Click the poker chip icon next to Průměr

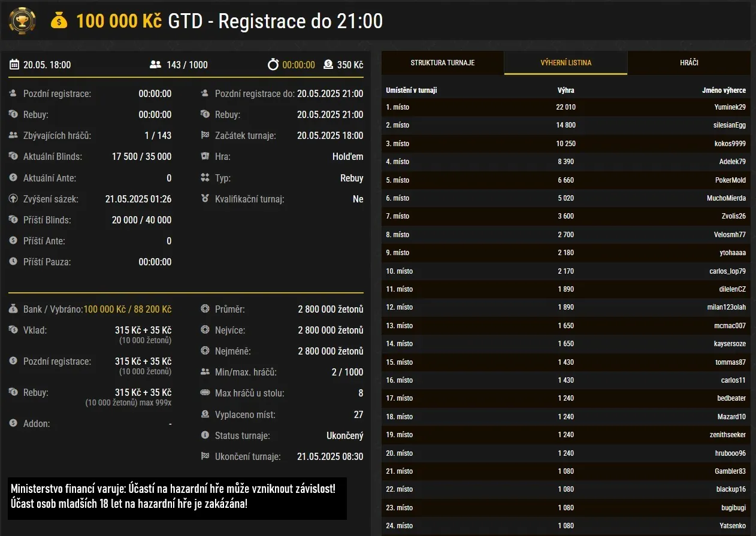tap(205, 309)
